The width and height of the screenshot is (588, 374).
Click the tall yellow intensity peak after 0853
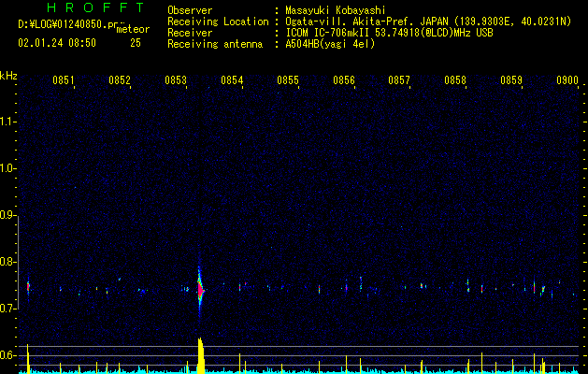[x=201, y=355]
